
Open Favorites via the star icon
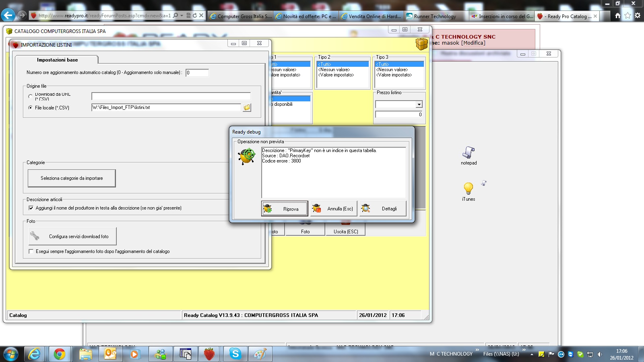[x=627, y=16]
